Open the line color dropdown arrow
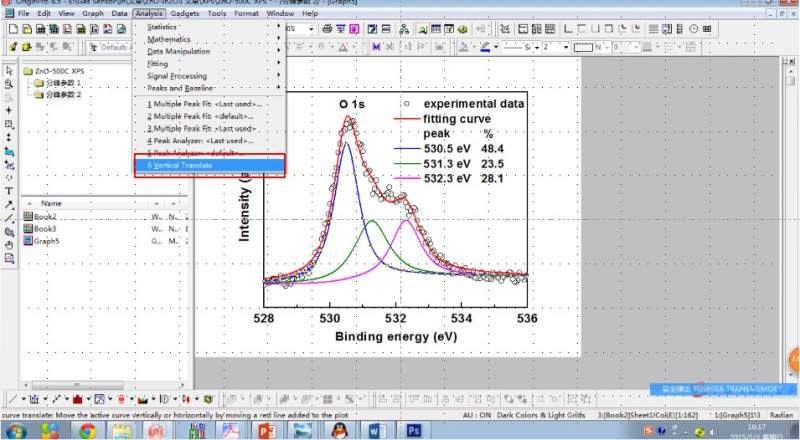 (x=496, y=47)
